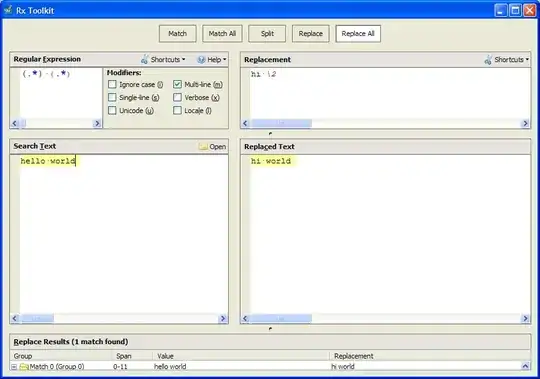Click the Regular Expression Shortcuts scissors icon
This screenshot has height=379, width=540.
[x=144, y=59]
